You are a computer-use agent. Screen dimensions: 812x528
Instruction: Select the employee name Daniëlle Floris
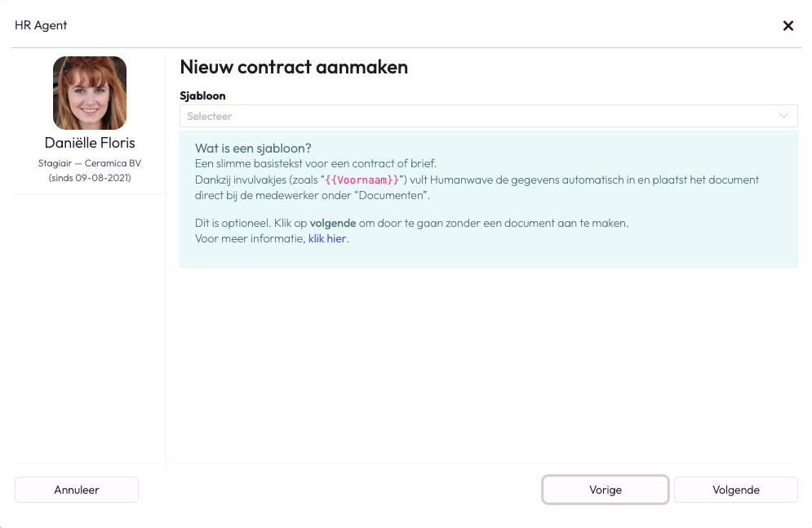pos(90,143)
